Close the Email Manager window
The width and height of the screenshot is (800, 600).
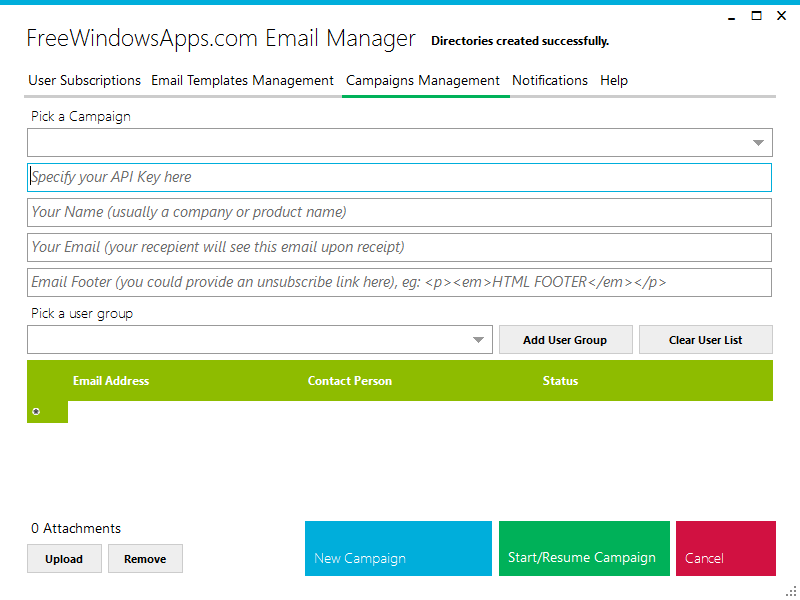click(x=781, y=16)
